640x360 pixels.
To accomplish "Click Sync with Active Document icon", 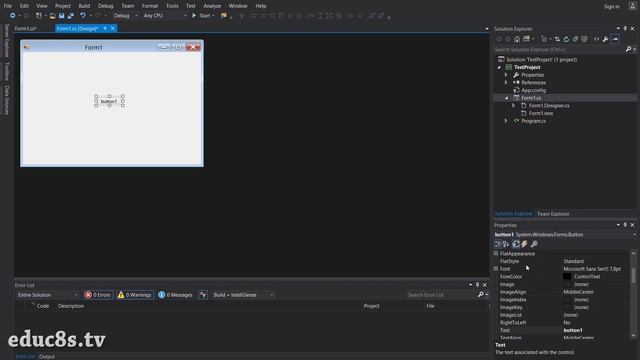I will [x=557, y=39].
